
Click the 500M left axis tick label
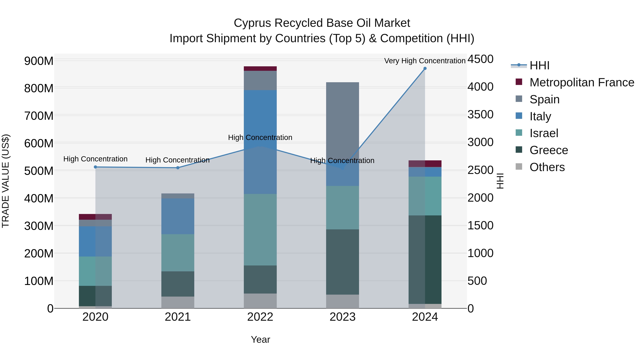(x=39, y=171)
